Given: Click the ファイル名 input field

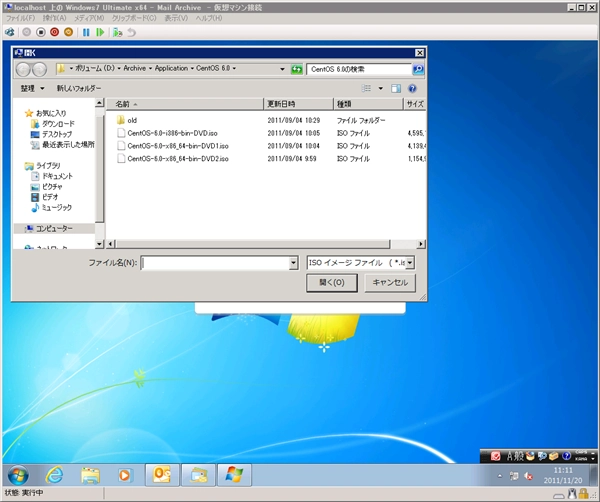Looking at the screenshot, I should [215, 263].
